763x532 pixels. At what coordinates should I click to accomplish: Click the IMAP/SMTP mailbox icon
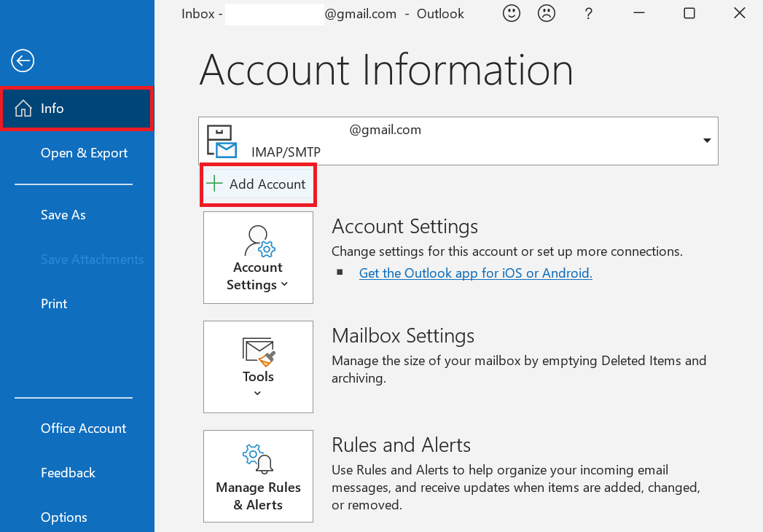point(222,141)
